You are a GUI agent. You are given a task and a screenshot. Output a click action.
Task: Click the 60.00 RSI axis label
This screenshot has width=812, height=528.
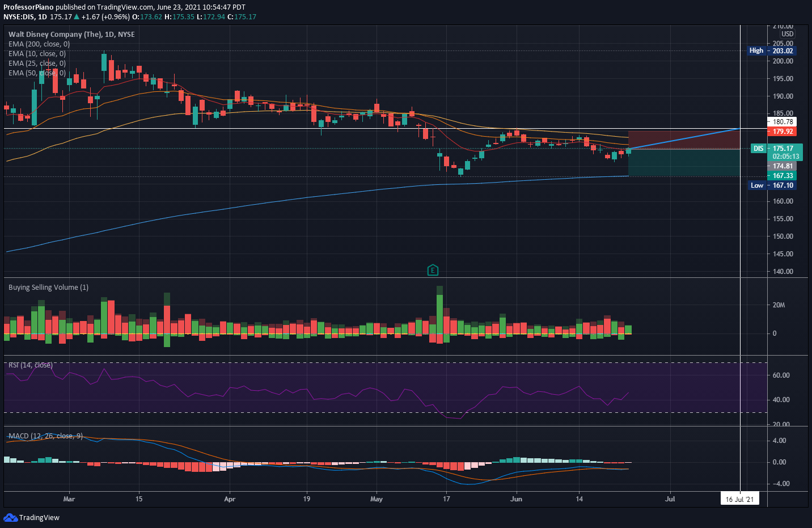[x=781, y=375]
